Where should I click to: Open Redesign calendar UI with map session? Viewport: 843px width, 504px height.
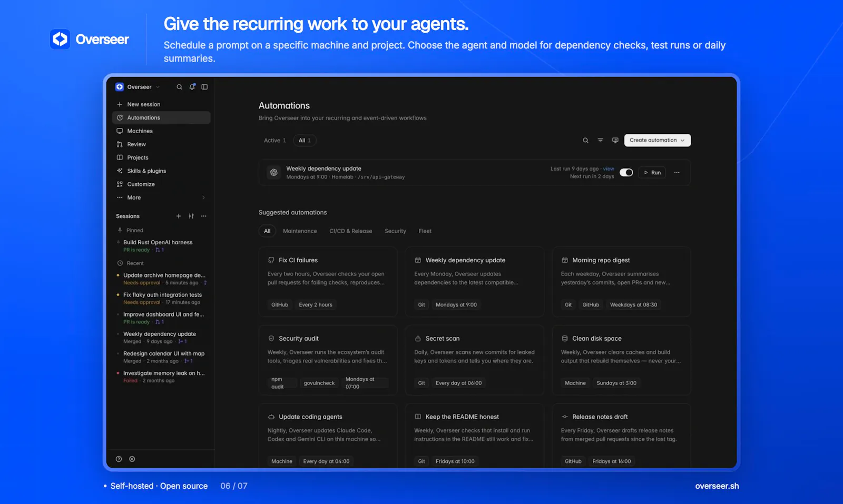click(x=161, y=357)
